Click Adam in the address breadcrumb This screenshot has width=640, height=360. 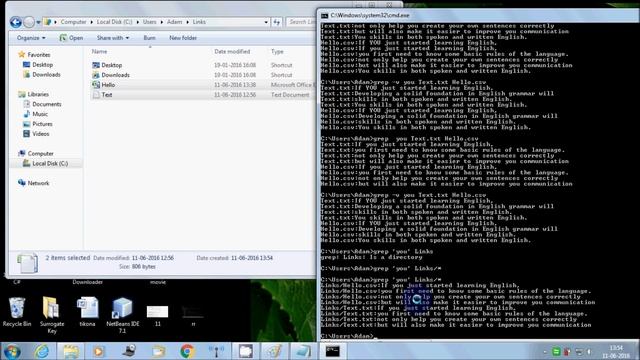click(x=174, y=22)
